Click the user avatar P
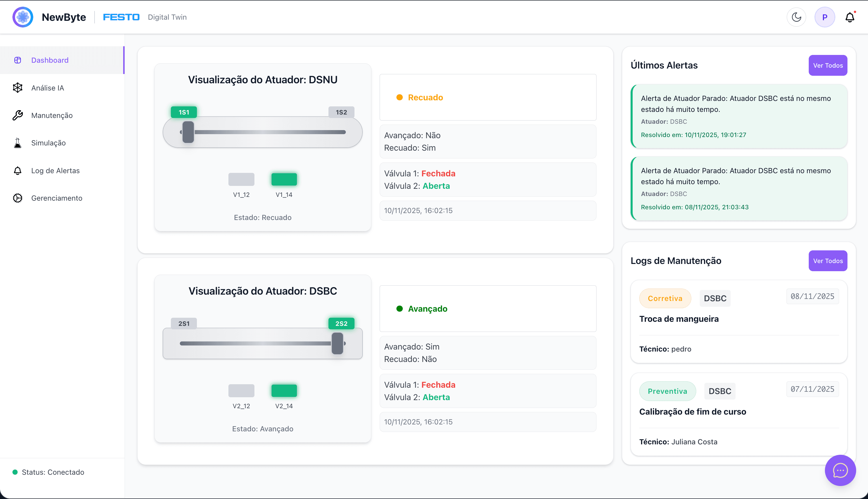 point(824,17)
